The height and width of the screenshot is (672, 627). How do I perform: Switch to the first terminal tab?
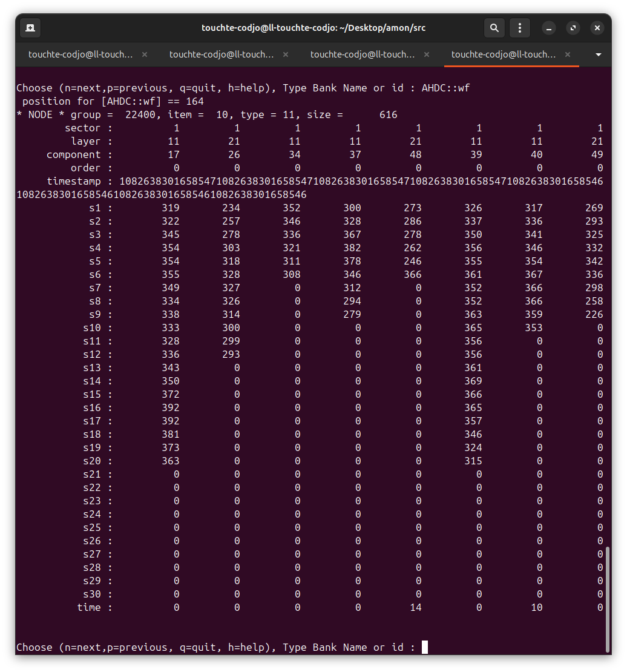click(80, 54)
